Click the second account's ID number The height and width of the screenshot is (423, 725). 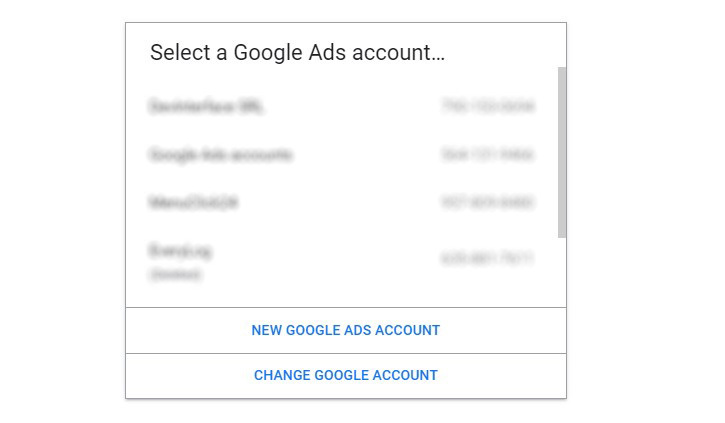coord(487,155)
